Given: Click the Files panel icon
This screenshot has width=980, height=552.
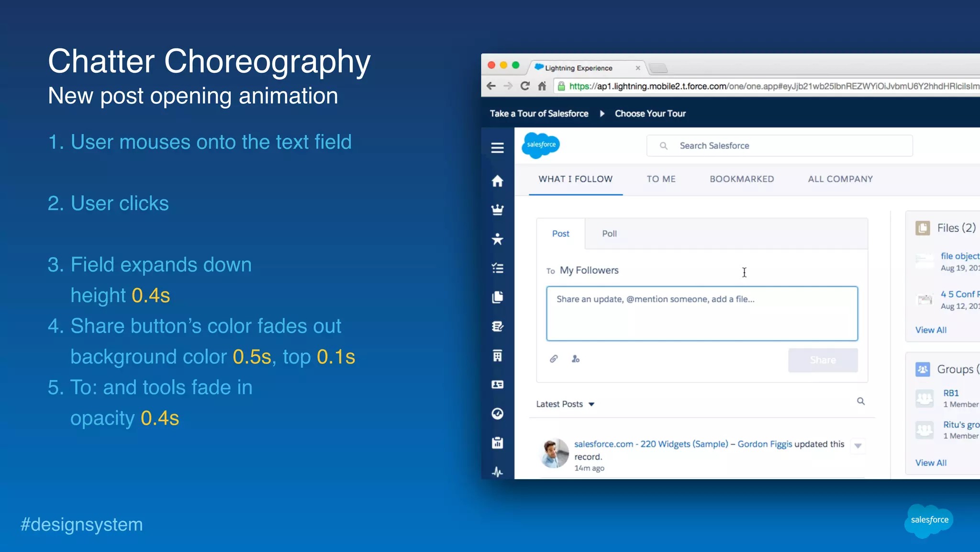Looking at the screenshot, I should [x=923, y=228].
